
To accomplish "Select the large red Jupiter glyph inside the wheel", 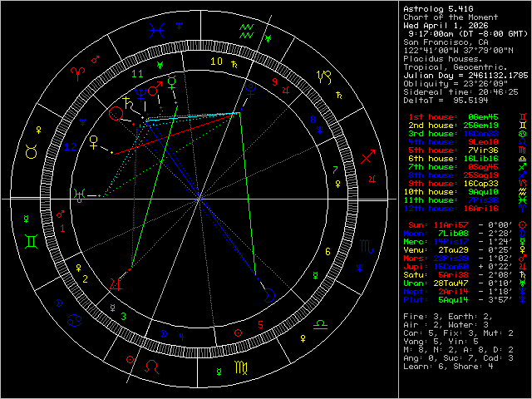I will (116, 283).
